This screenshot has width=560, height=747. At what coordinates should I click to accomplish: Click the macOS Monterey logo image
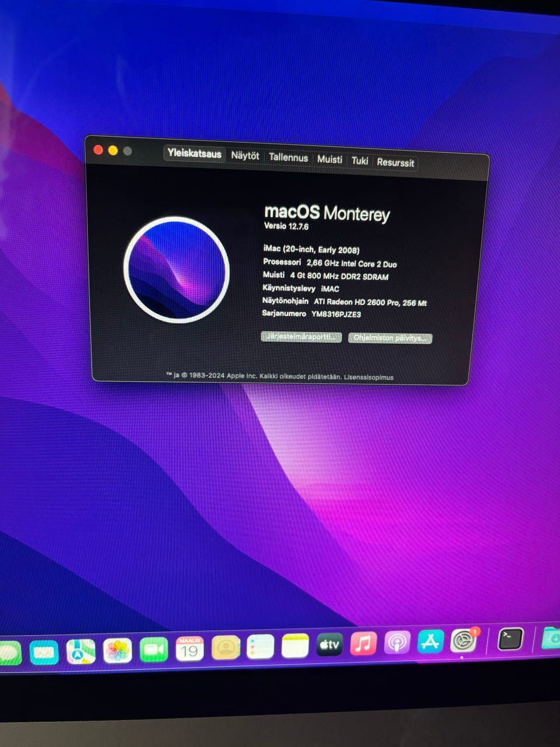(x=176, y=270)
